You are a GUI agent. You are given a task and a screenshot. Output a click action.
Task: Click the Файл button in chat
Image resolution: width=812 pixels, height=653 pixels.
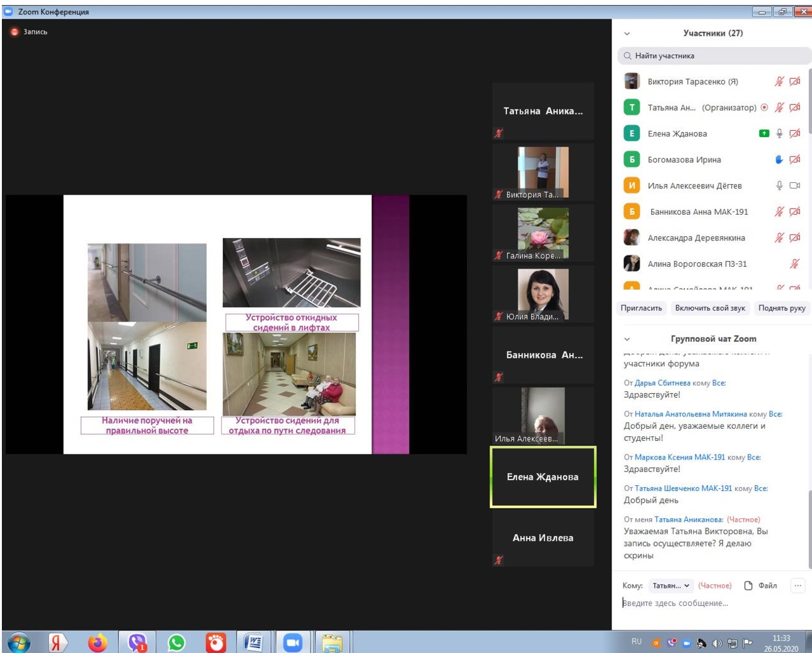click(761, 586)
